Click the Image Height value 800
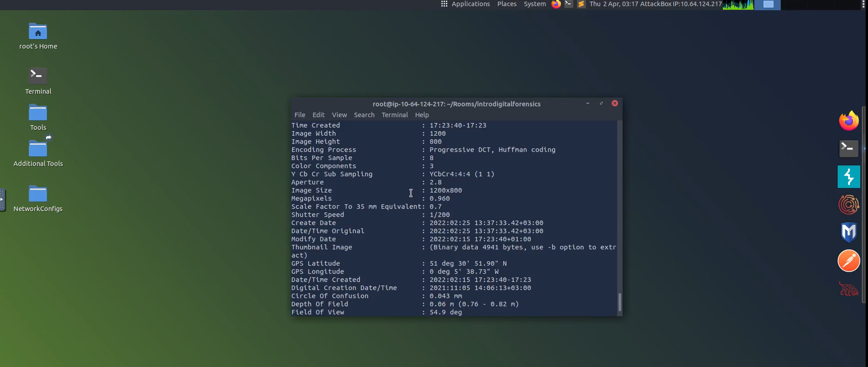868x367 pixels. pyautogui.click(x=435, y=142)
